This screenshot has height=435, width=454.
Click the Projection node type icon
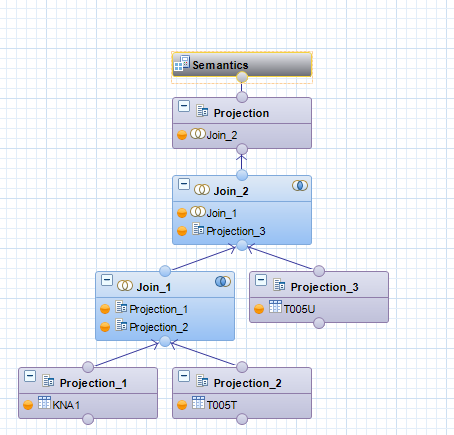click(202, 111)
